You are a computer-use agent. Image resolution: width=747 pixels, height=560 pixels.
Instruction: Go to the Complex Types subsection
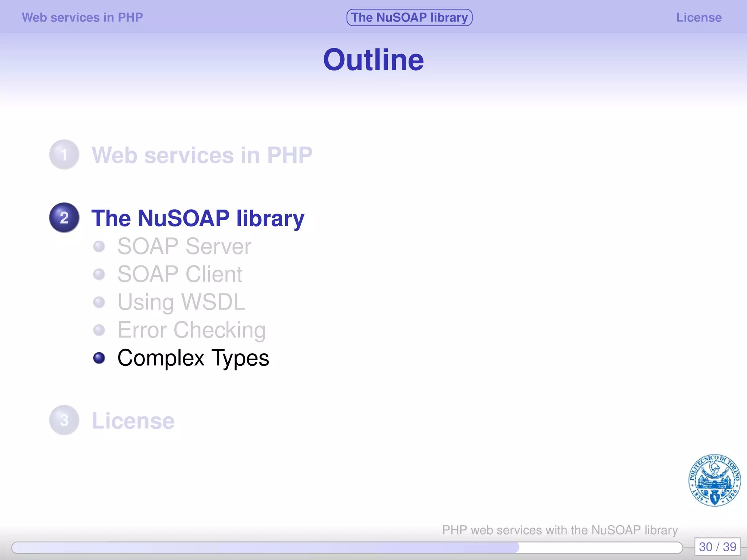click(193, 358)
